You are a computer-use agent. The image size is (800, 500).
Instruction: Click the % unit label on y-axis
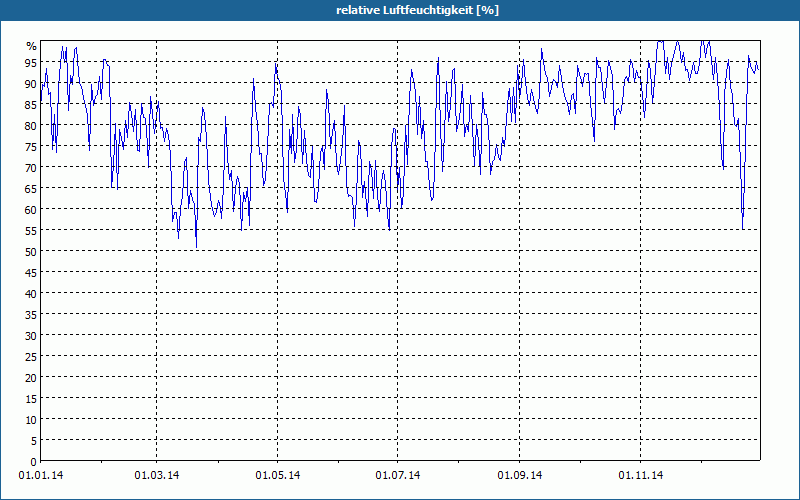click(x=32, y=46)
